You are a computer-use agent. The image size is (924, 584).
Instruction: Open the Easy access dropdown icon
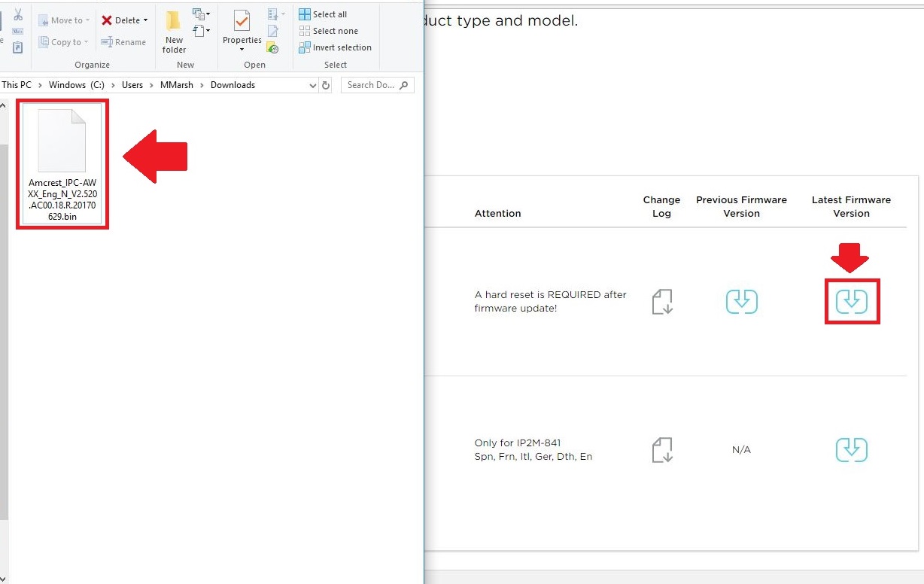click(201, 31)
